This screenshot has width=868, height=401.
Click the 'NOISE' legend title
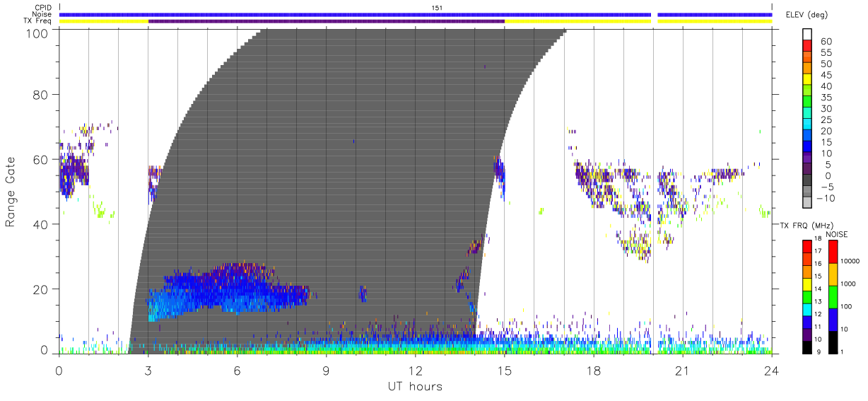pos(838,234)
